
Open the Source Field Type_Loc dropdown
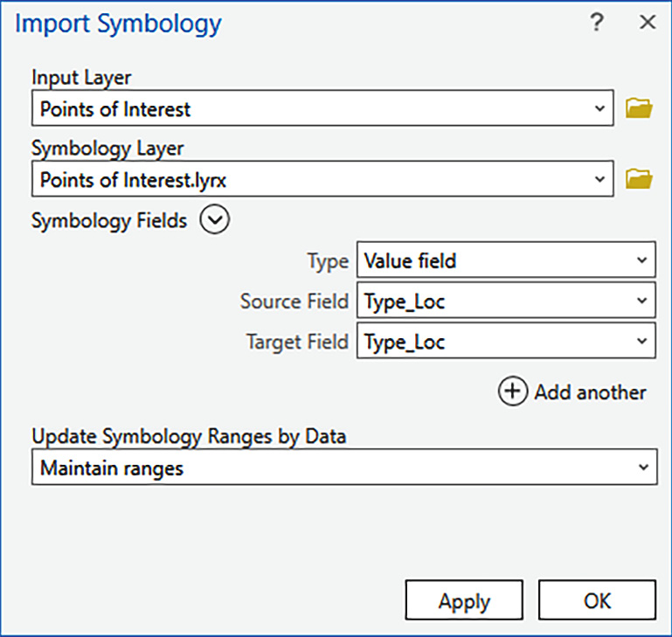pos(506,301)
